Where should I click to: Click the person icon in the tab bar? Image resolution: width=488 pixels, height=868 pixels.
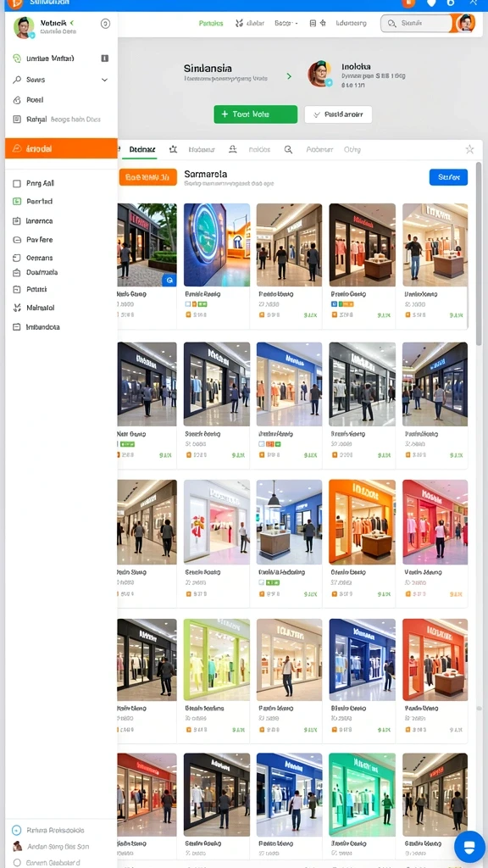click(233, 149)
